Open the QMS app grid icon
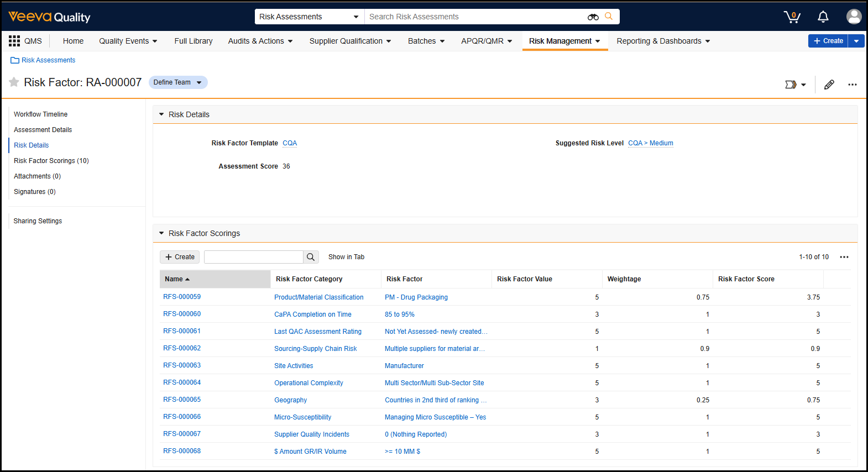This screenshot has width=868, height=472. (14, 41)
